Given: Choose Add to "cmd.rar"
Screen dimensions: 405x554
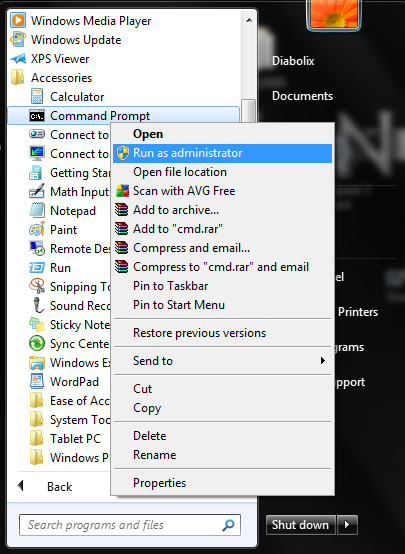Looking at the screenshot, I should (222, 229).
